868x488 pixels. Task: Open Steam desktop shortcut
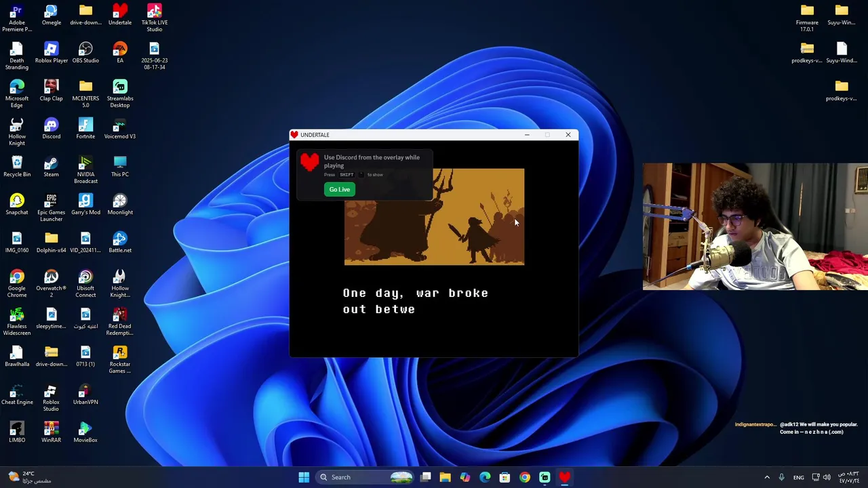(x=52, y=167)
